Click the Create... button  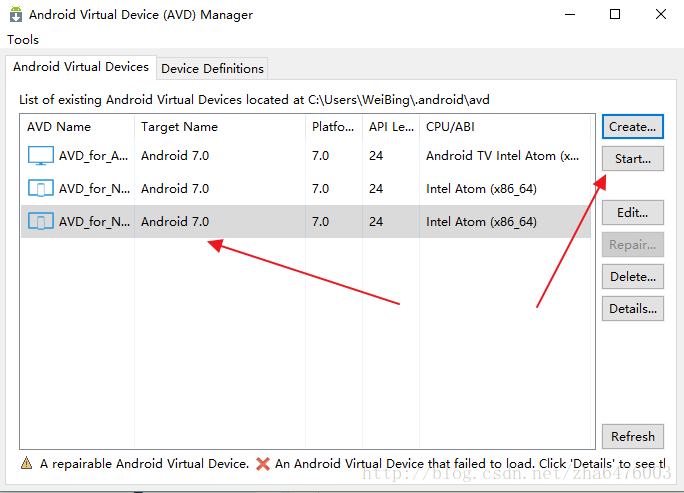click(633, 127)
